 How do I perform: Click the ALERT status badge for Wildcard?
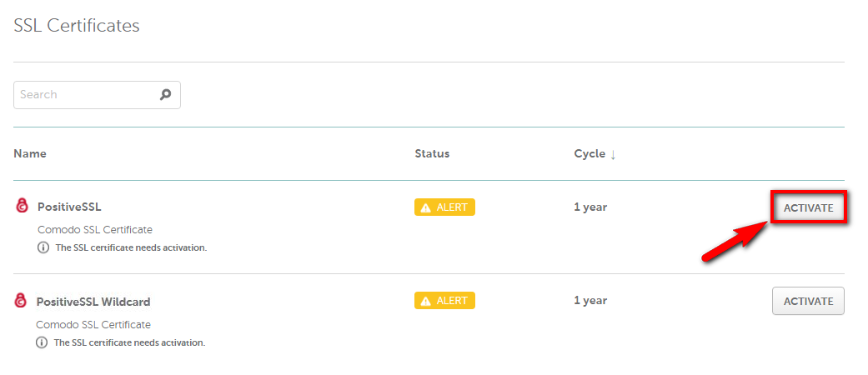pyautogui.click(x=444, y=301)
